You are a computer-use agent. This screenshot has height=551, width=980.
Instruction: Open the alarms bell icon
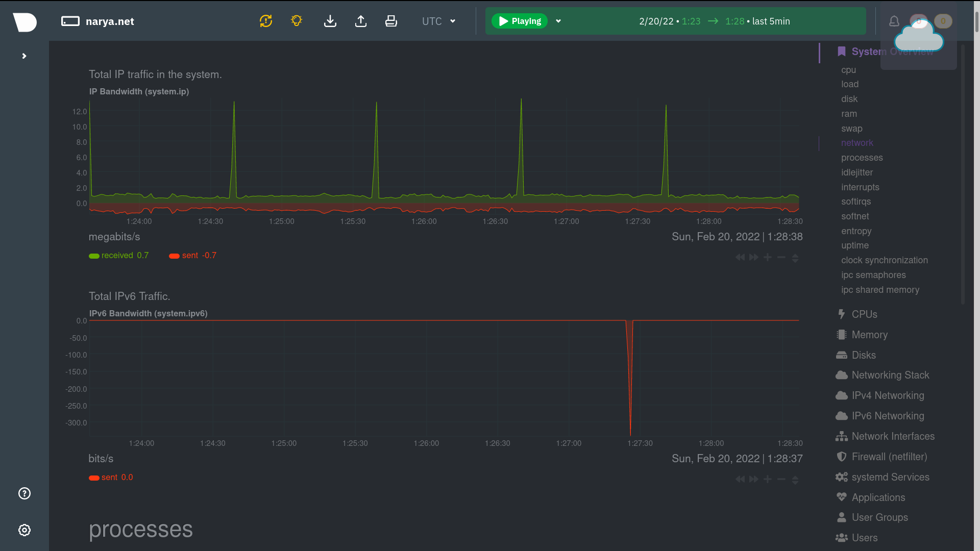[x=894, y=21]
